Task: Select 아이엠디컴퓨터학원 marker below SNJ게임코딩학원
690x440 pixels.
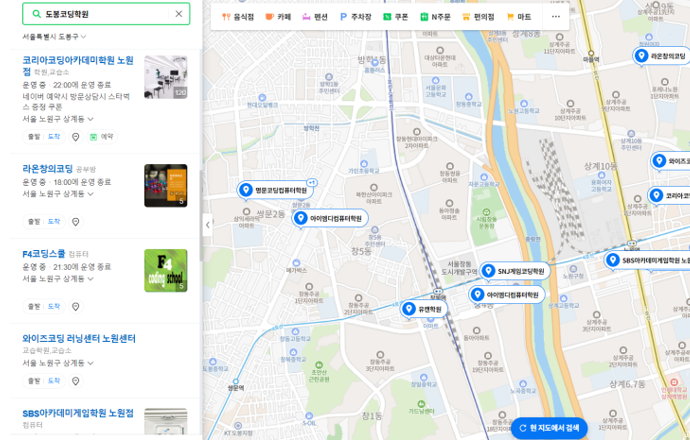Action: [x=506, y=295]
